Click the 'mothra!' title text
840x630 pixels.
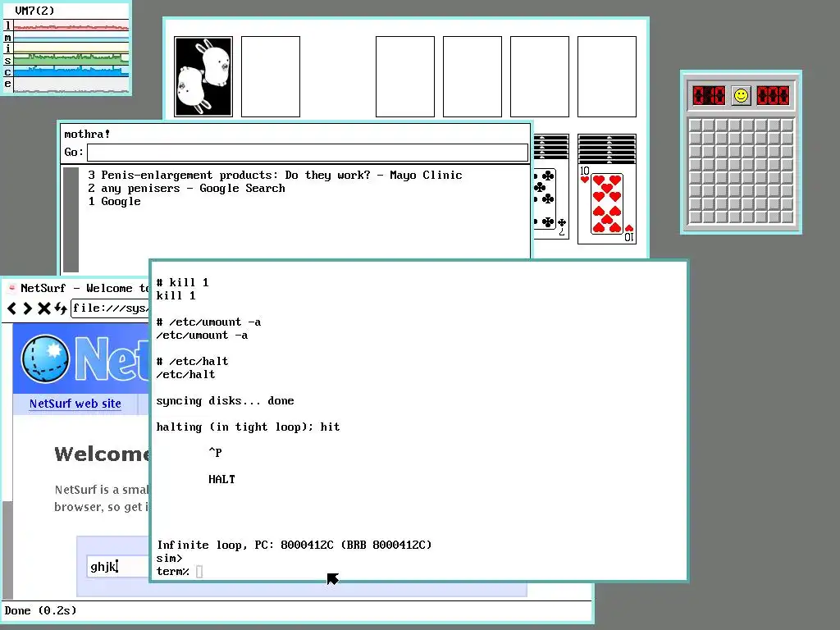(x=87, y=134)
